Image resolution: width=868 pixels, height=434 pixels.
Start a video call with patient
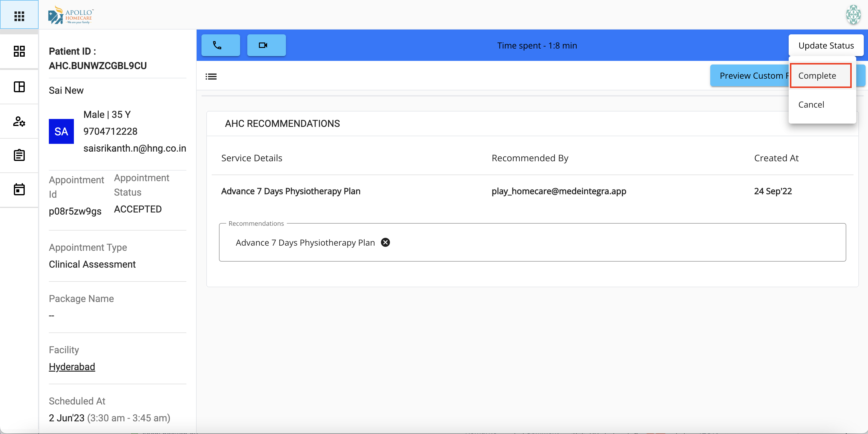pos(266,45)
